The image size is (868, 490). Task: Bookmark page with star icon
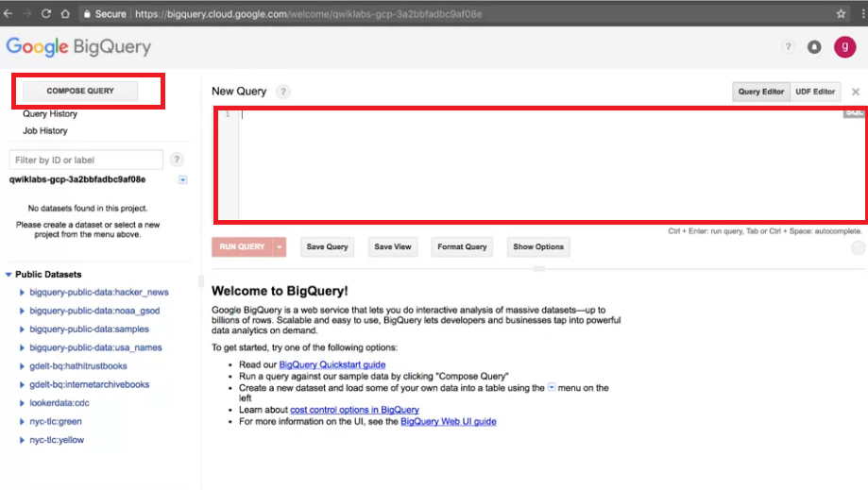pyautogui.click(x=841, y=14)
